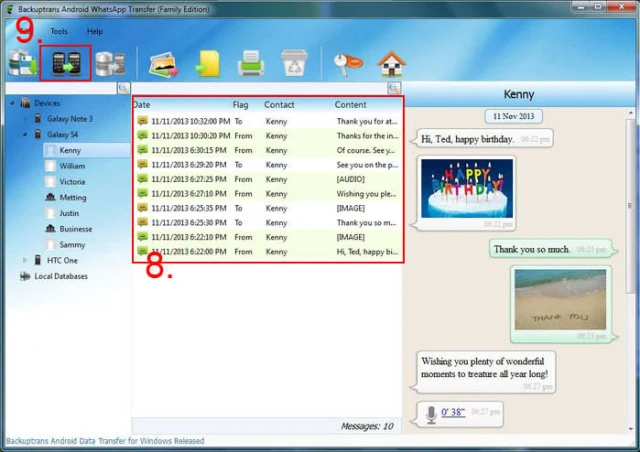Click the export messages to file icon
640x452 pixels.
click(x=207, y=64)
